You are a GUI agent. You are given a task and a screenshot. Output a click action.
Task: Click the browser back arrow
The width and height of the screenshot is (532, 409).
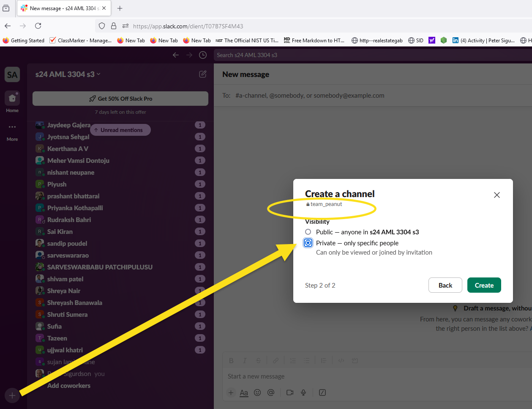coord(8,26)
